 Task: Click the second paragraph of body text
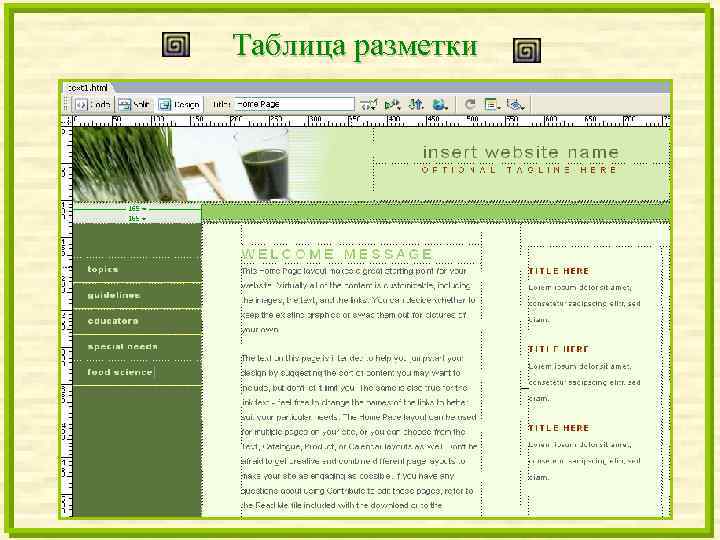[x=360, y=432]
